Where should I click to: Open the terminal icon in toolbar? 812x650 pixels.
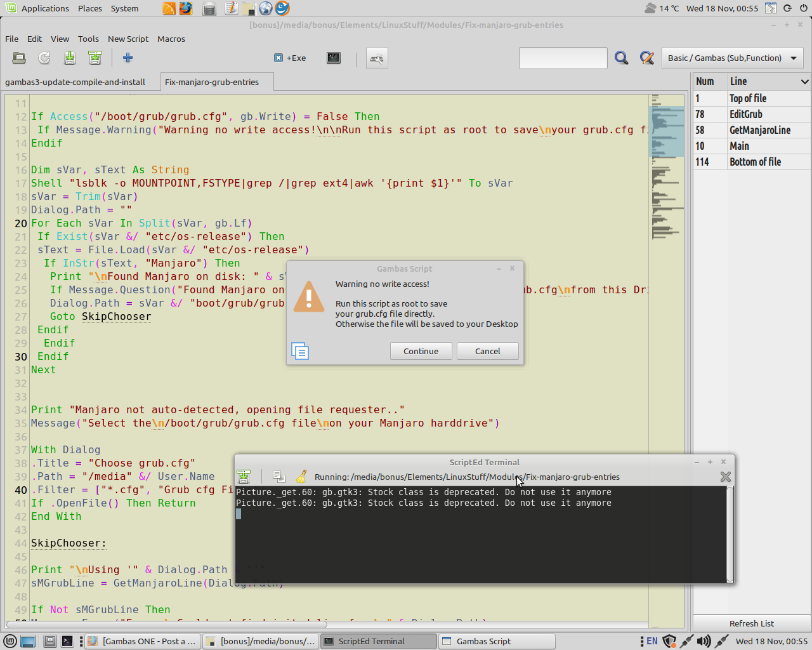coord(334,58)
